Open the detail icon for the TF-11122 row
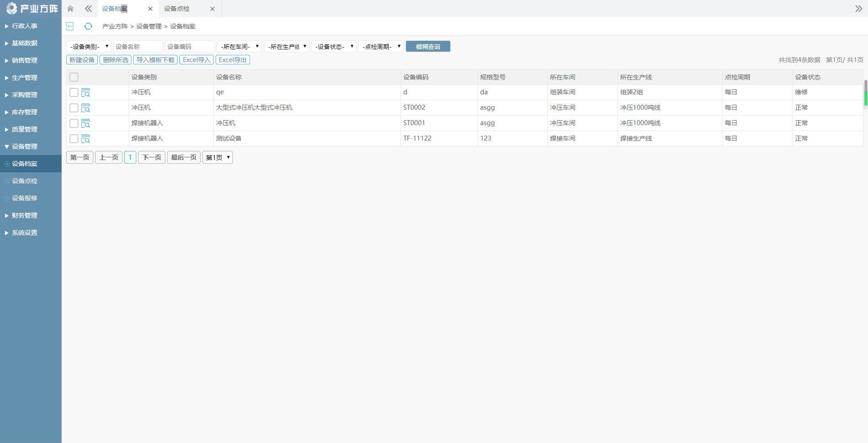 [x=85, y=139]
